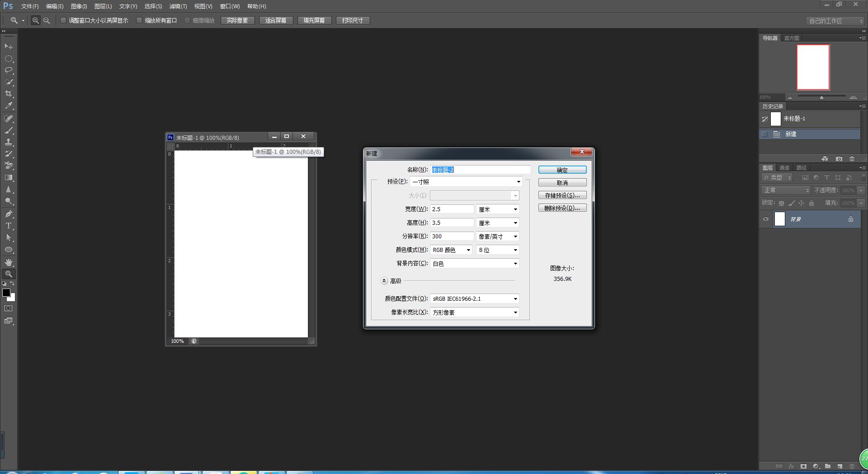The width and height of the screenshot is (868, 474).
Task: Uncheck 调整窗口大小以满屏显示 option
Action: [x=63, y=20]
